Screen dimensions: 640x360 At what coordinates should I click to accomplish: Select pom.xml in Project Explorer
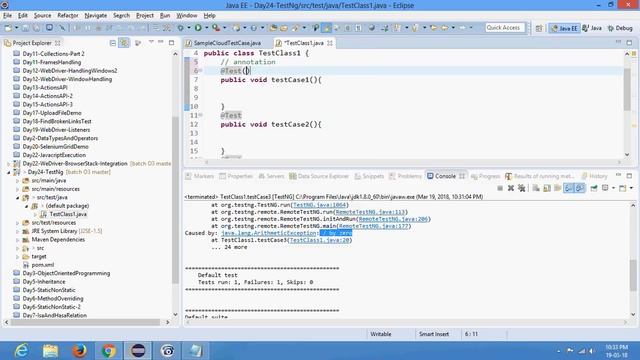click(x=42, y=265)
